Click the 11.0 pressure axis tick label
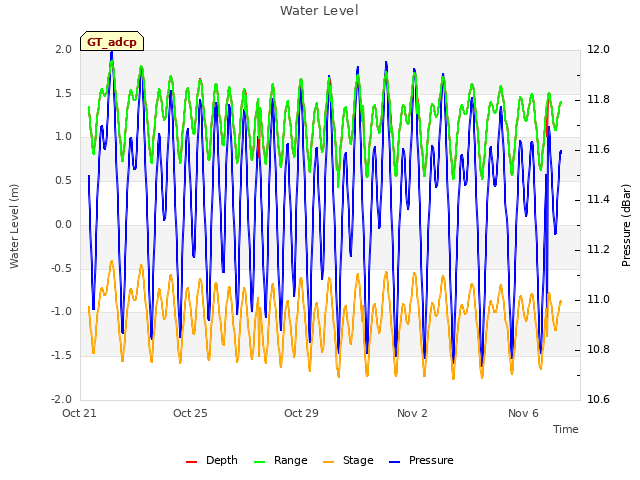This screenshot has width=640, height=480. click(598, 300)
